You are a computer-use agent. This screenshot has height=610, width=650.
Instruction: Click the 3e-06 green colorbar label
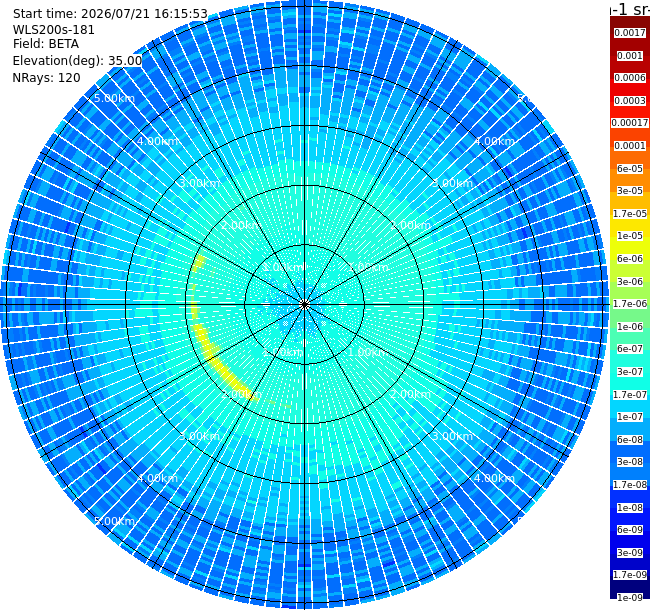[x=630, y=281]
